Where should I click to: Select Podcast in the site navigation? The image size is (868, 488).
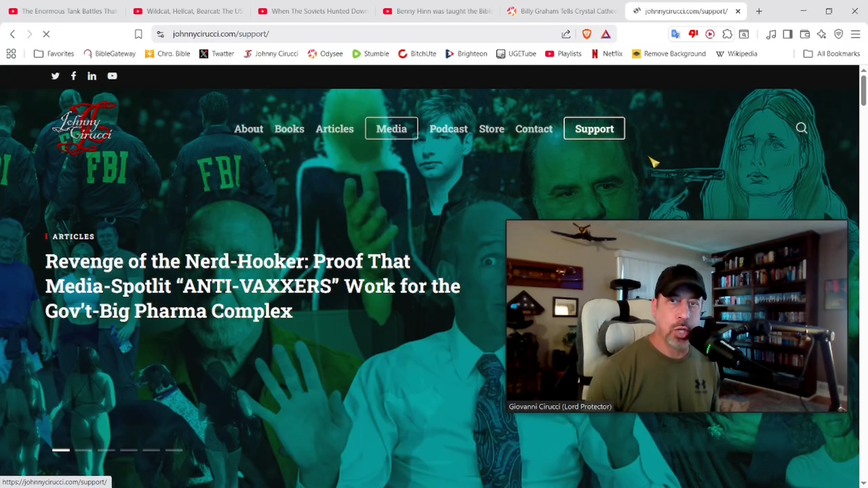pyautogui.click(x=448, y=129)
